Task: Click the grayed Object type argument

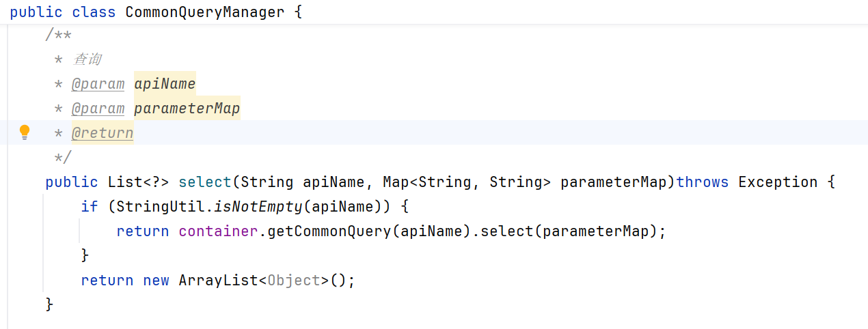Action: [294, 281]
